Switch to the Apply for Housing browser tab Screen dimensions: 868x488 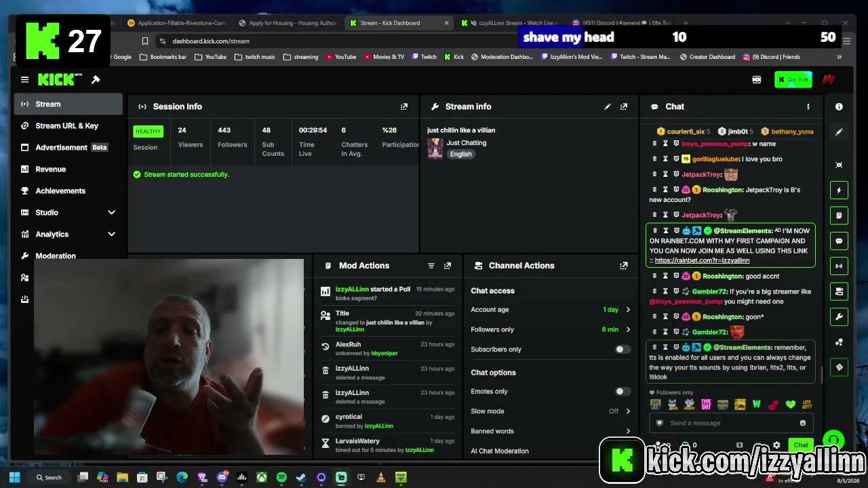[286, 23]
